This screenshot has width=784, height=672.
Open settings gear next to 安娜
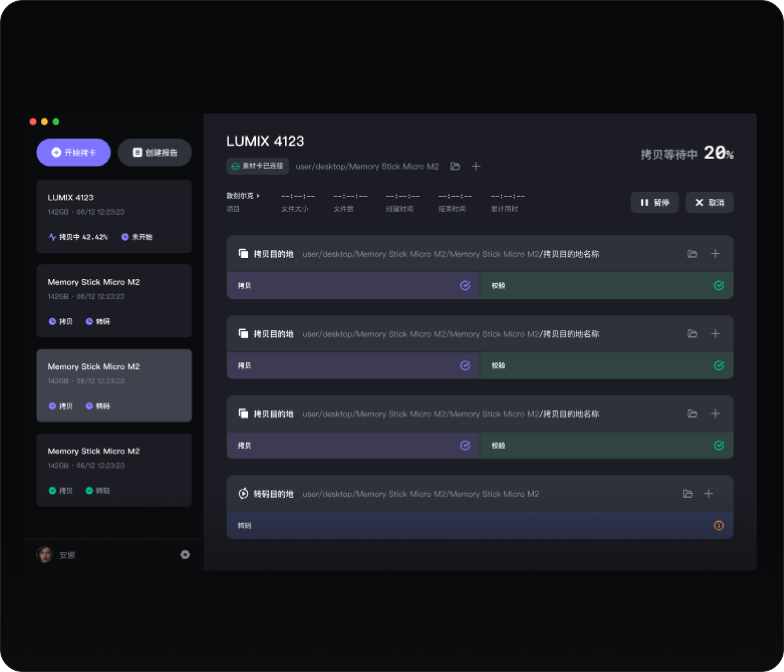tap(185, 555)
